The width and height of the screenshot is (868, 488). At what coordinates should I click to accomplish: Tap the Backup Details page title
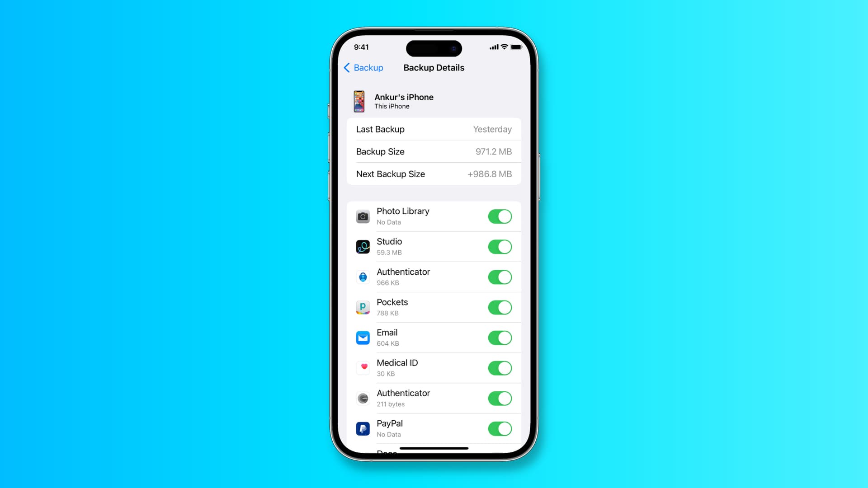click(x=434, y=67)
